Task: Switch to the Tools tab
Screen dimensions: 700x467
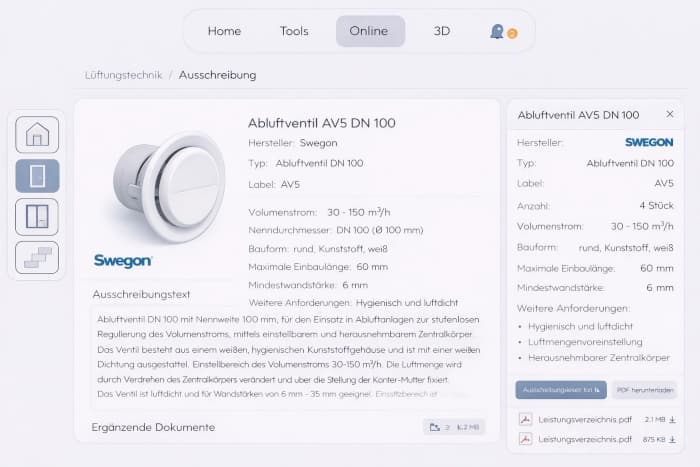Action: [x=294, y=31]
